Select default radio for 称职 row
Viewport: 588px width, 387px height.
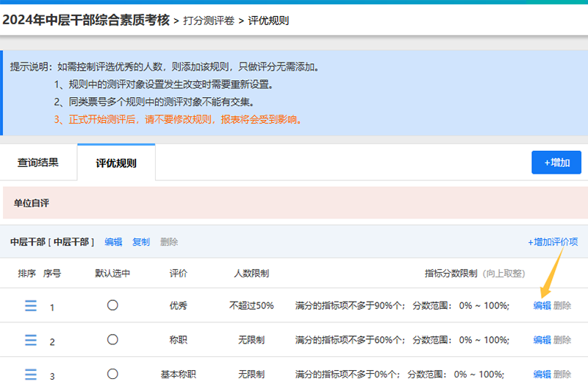112,340
